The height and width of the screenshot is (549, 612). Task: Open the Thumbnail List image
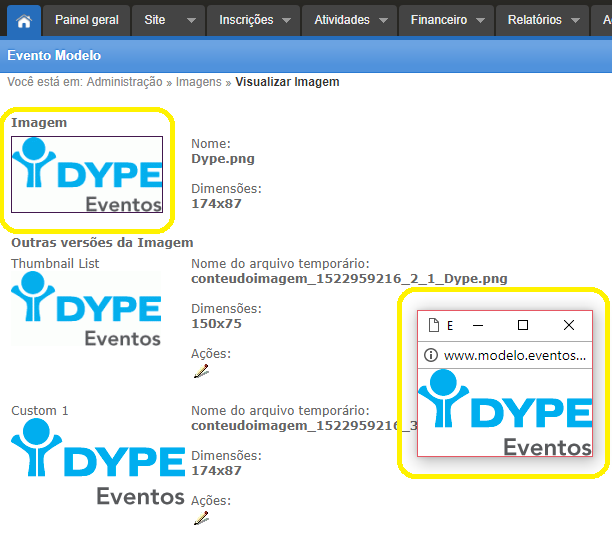[86, 309]
